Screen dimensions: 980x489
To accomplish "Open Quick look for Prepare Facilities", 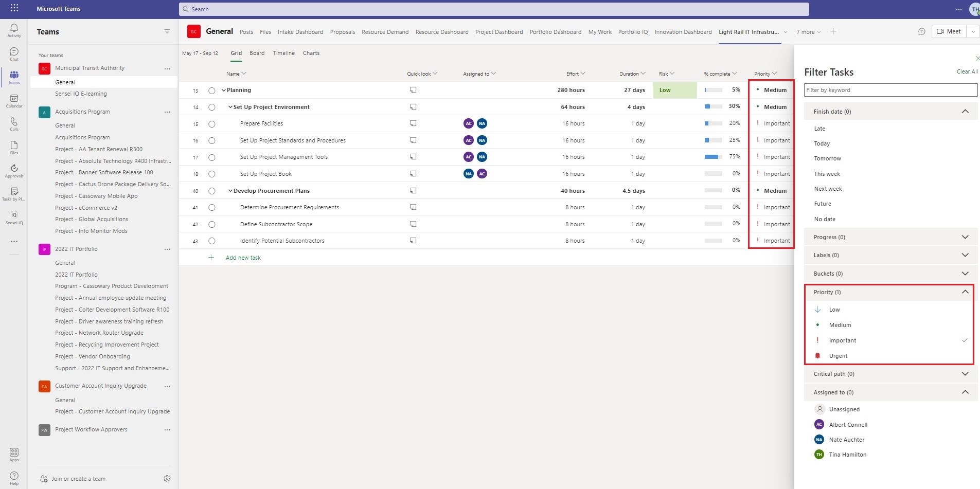I will pos(413,123).
